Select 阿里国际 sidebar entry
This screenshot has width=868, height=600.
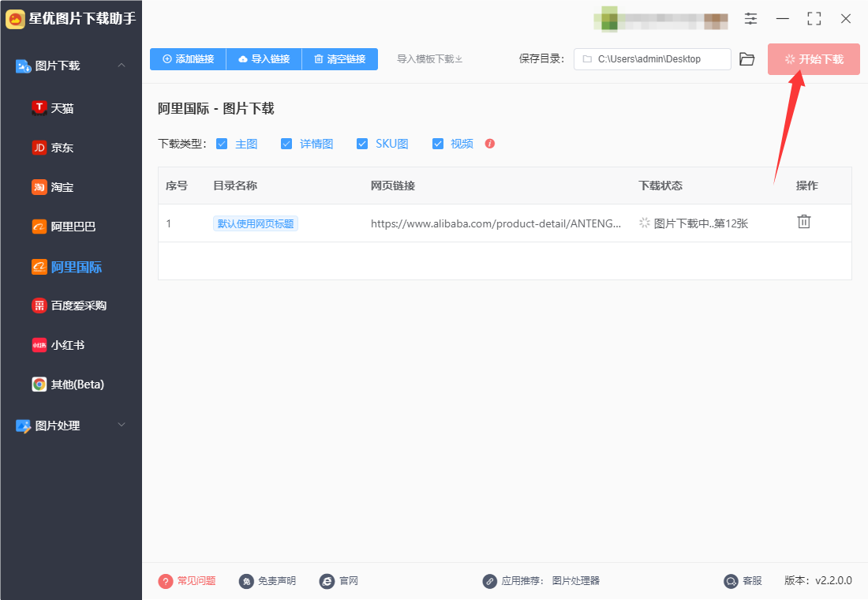[x=67, y=267]
